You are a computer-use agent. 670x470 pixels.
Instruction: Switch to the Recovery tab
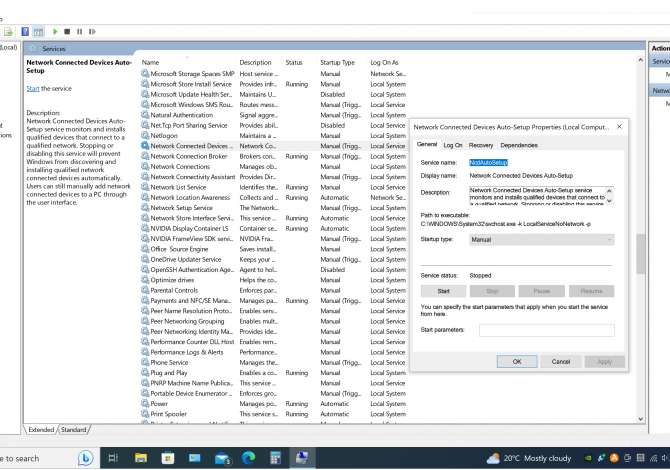tap(481, 145)
